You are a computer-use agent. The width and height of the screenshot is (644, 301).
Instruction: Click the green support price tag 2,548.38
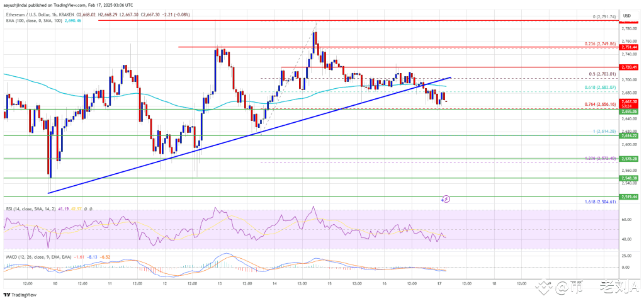click(630, 178)
